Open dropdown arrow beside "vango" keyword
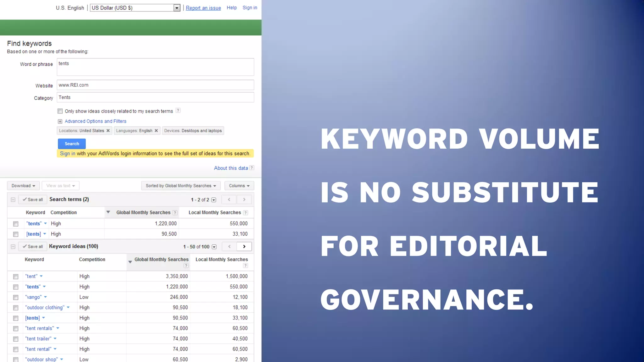644x362 pixels. 46,297
